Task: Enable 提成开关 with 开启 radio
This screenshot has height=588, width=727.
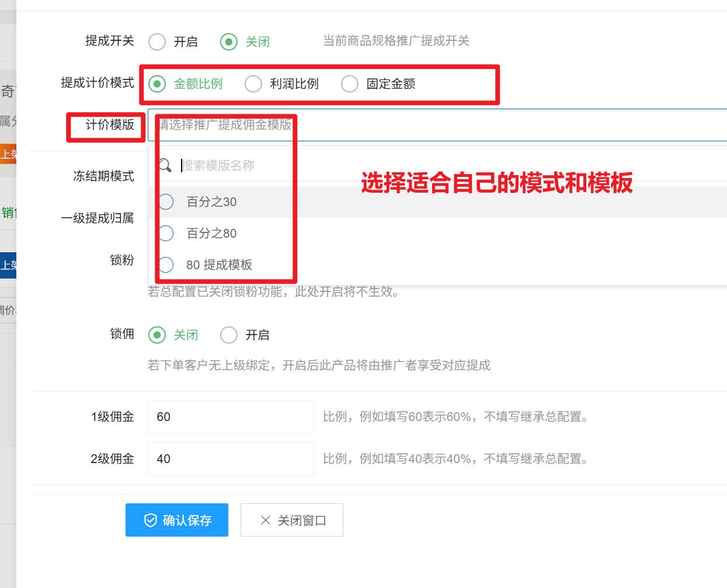Action: 157,42
